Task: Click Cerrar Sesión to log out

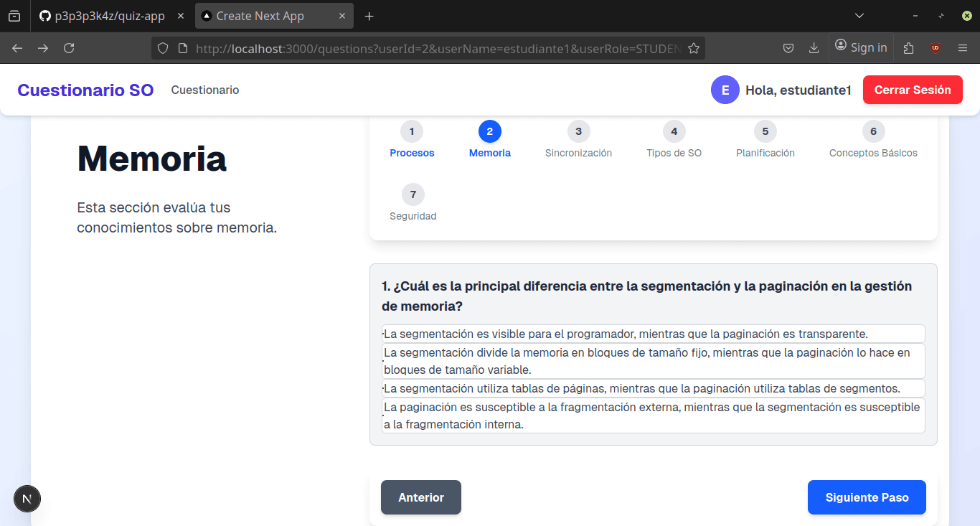Action: click(x=913, y=90)
